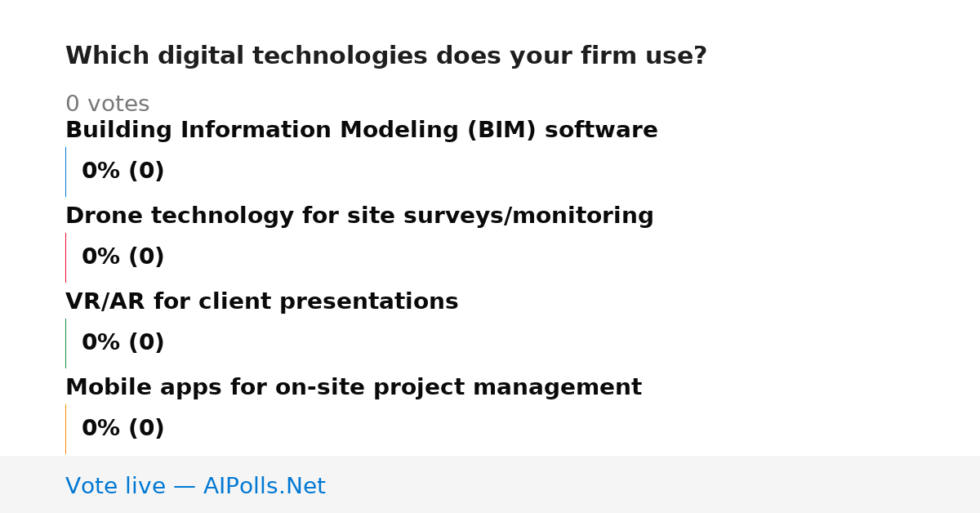
Task: Choose VR/AR for client presentations option
Action: click(261, 302)
